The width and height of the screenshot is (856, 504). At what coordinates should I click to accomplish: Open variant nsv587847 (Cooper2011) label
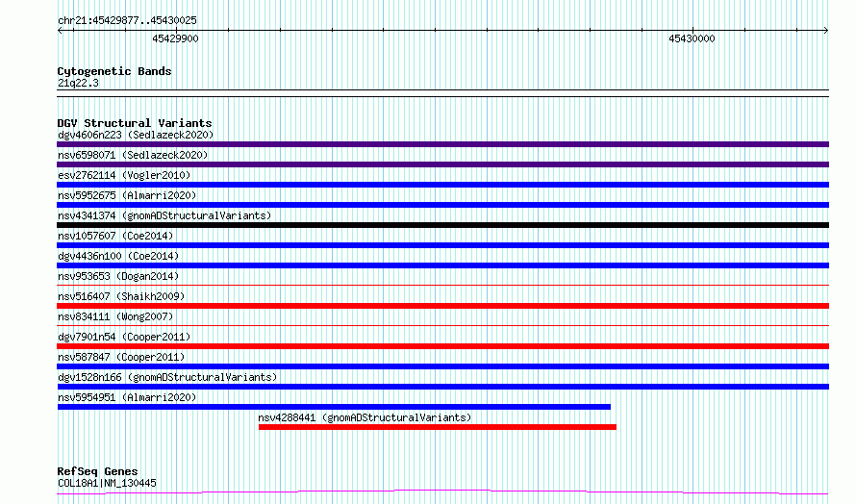121,357
